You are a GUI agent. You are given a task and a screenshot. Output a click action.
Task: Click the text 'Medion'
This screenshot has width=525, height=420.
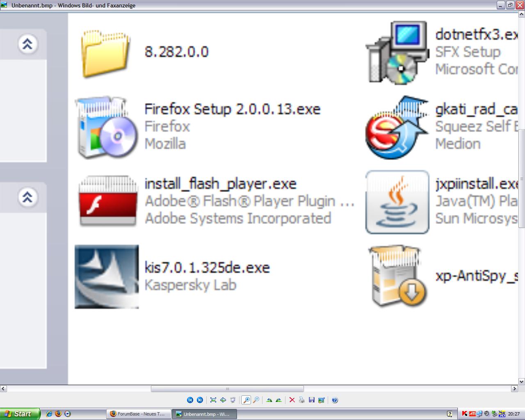click(458, 144)
